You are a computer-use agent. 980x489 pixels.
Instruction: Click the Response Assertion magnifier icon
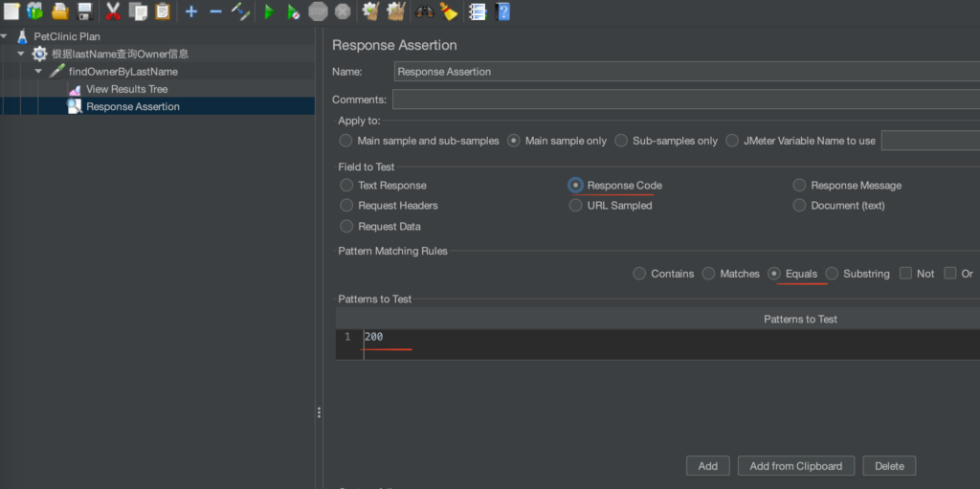pos(75,107)
